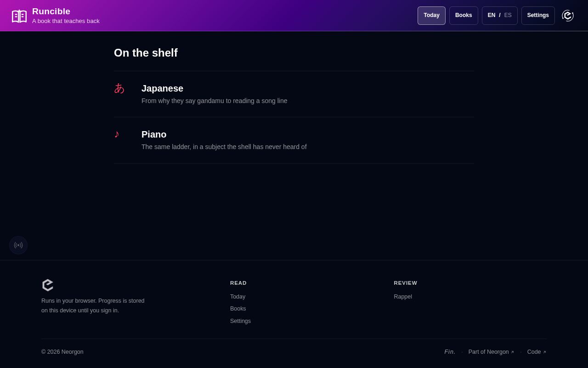Click the 'A book that teaches back' tagline
588x368 pixels.
pos(66,21)
